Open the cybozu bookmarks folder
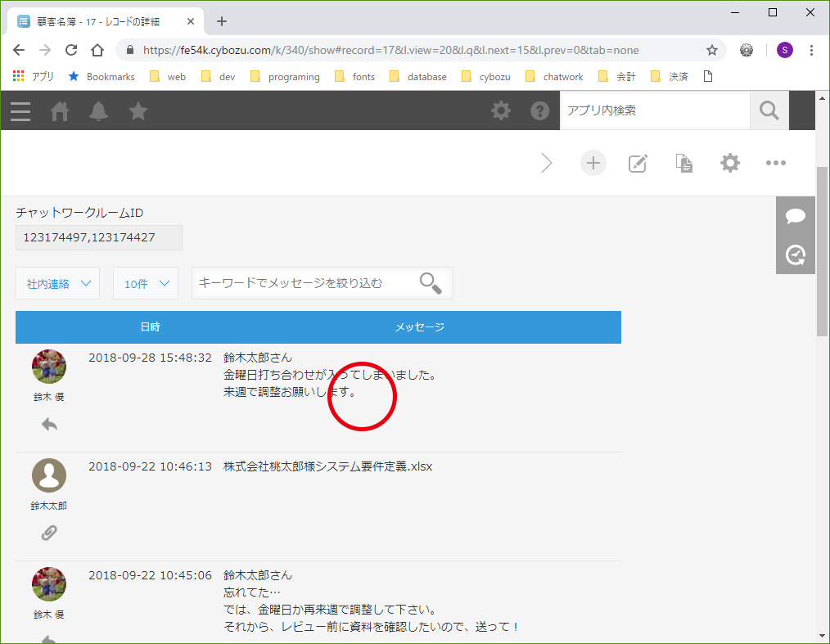Screen dimensions: 830x644 (486, 77)
